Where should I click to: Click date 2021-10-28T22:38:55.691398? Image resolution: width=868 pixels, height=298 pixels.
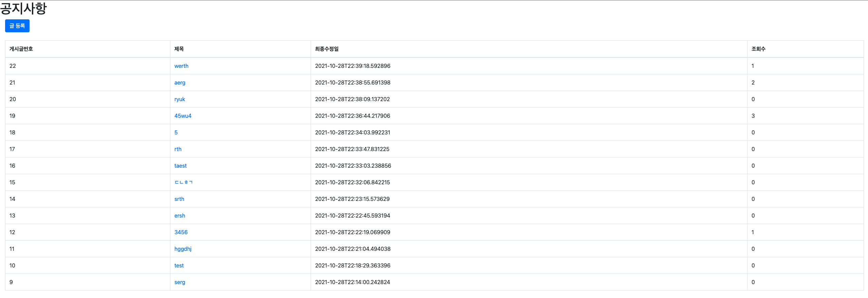[x=353, y=82]
